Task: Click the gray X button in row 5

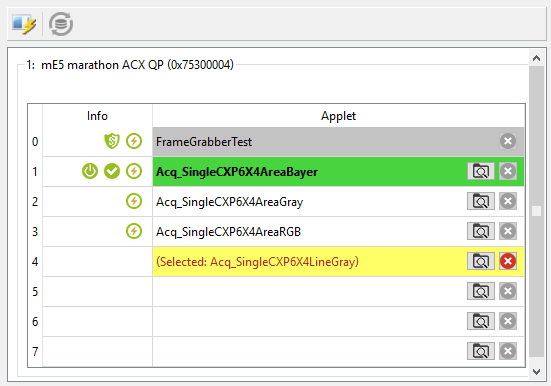Action: 508,291
